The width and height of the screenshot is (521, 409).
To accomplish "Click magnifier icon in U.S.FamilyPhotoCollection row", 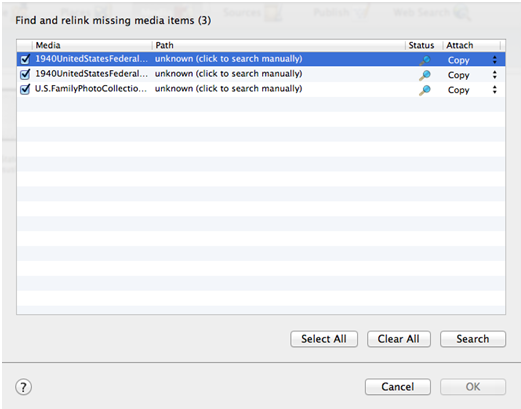I will tap(425, 90).
